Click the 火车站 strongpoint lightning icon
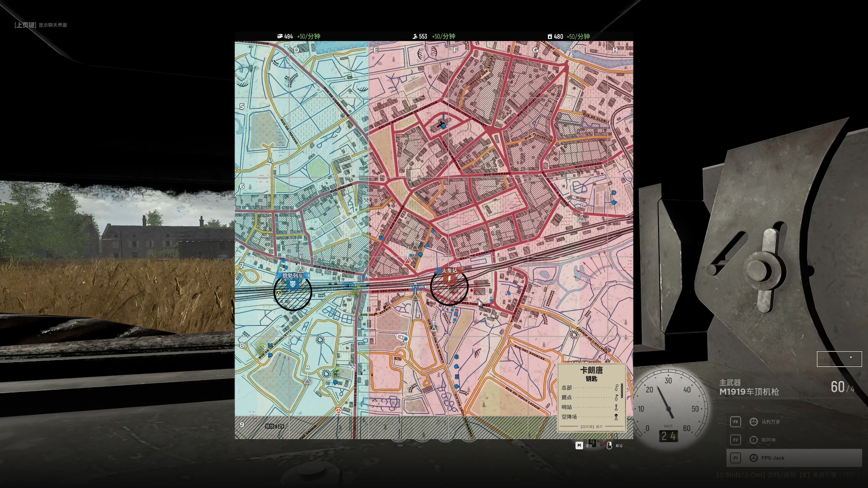This screenshot has width=868, height=488. 449,279
